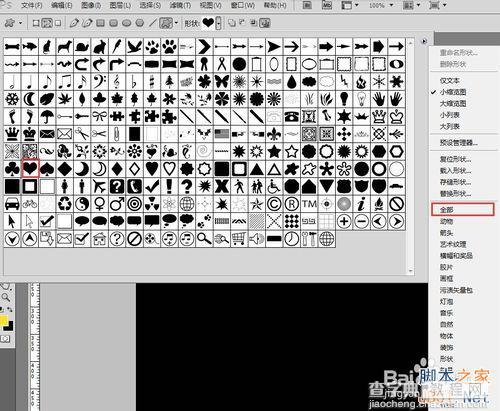Screen dimensions: 500x411
Task: Choose the Rounded Rectangle tool
Action: click(113, 23)
